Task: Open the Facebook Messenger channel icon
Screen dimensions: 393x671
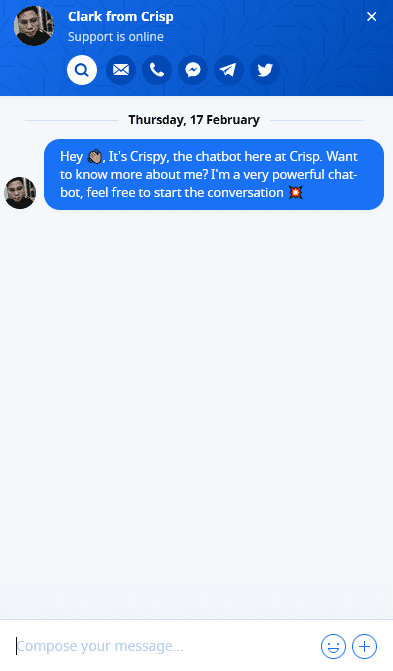Action: 193,70
